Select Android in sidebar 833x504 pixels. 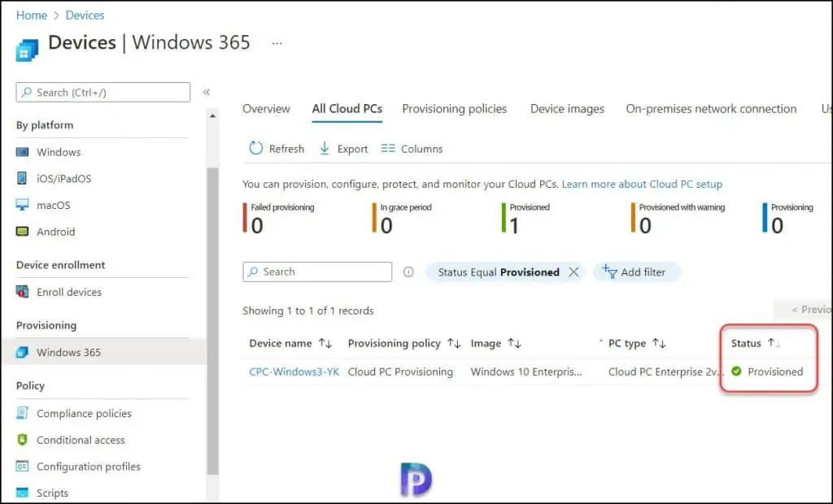56,232
